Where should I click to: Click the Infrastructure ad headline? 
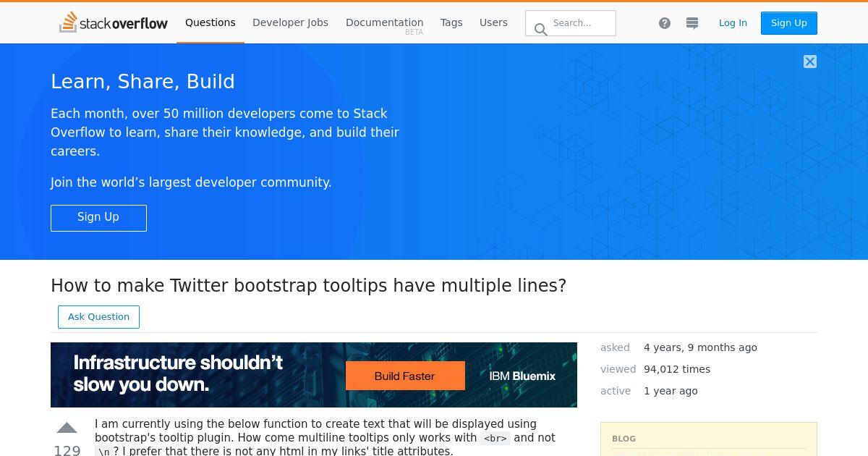178,373
